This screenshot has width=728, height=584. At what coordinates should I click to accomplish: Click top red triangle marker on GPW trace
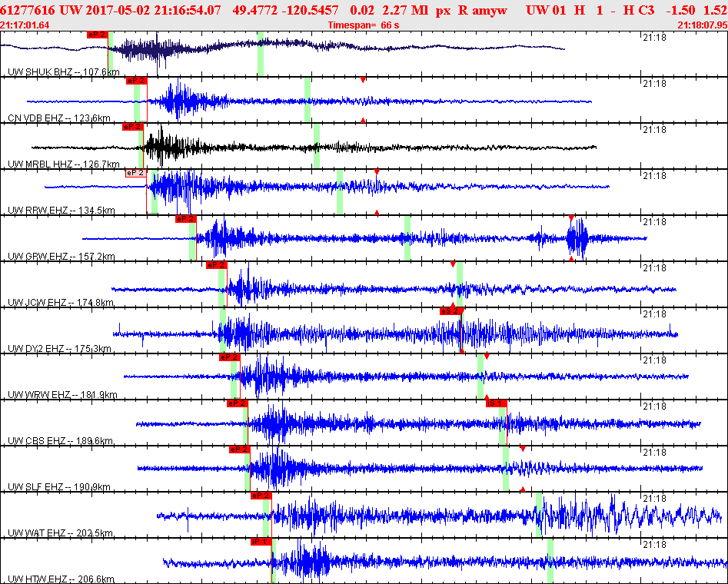571,218
